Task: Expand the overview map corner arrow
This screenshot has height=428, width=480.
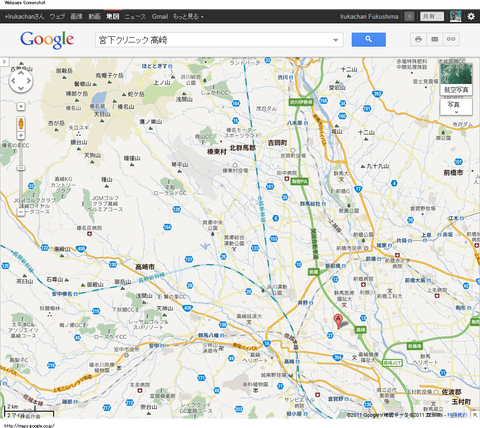Action: 475,414
